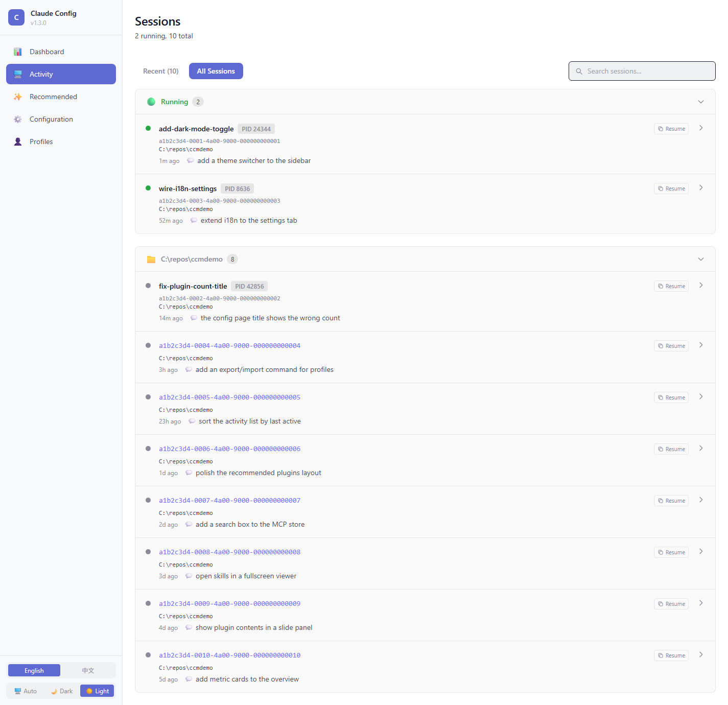
Task: Click the green Running status icon
Action: click(x=151, y=102)
